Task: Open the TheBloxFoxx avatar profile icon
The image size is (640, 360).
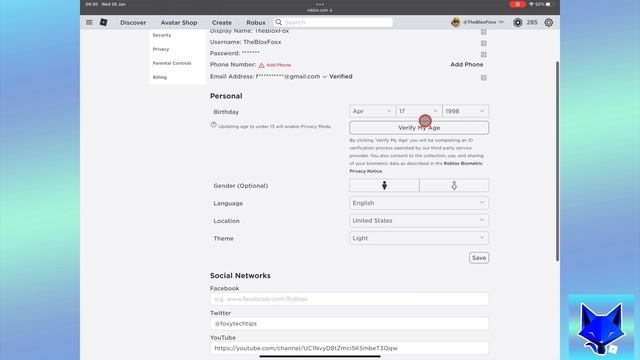Action: [456, 22]
